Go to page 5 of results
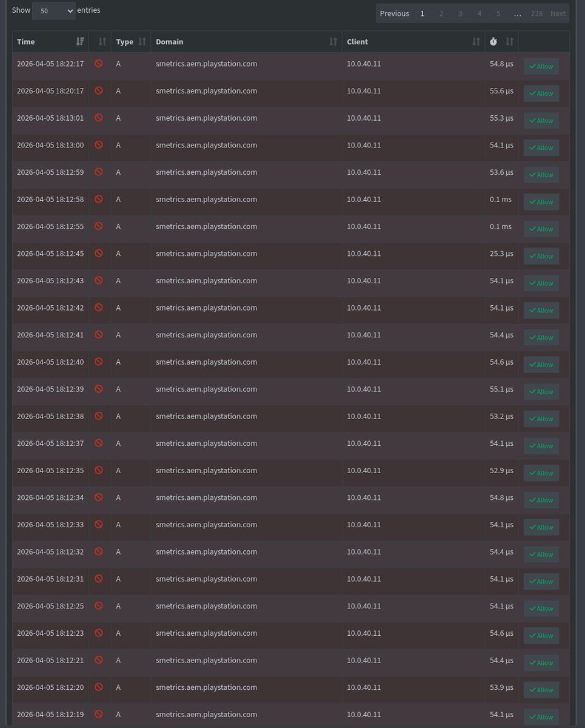 tap(498, 13)
